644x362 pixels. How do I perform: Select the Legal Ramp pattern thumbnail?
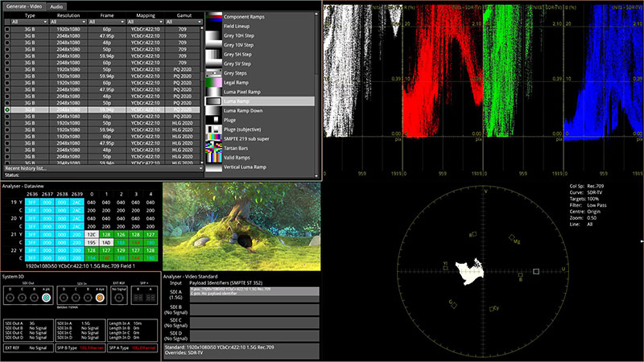(x=214, y=81)
